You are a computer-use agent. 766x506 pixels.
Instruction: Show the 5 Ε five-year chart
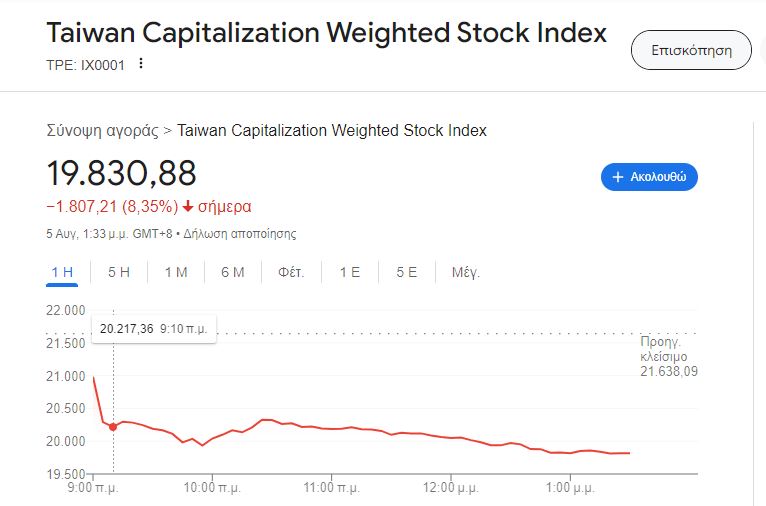point(406,272)
